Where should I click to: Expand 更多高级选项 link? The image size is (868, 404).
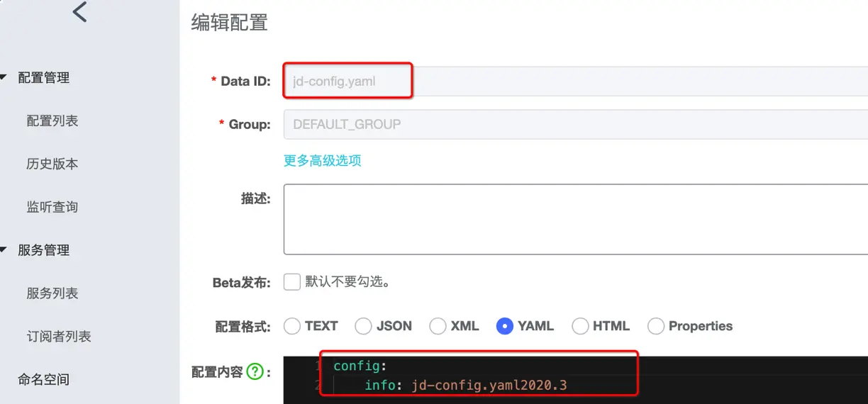coord(323,161)
